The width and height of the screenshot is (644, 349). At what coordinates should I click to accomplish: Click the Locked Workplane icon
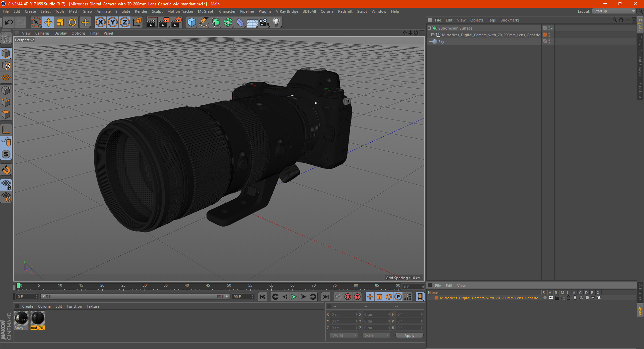tap(6, 185)
